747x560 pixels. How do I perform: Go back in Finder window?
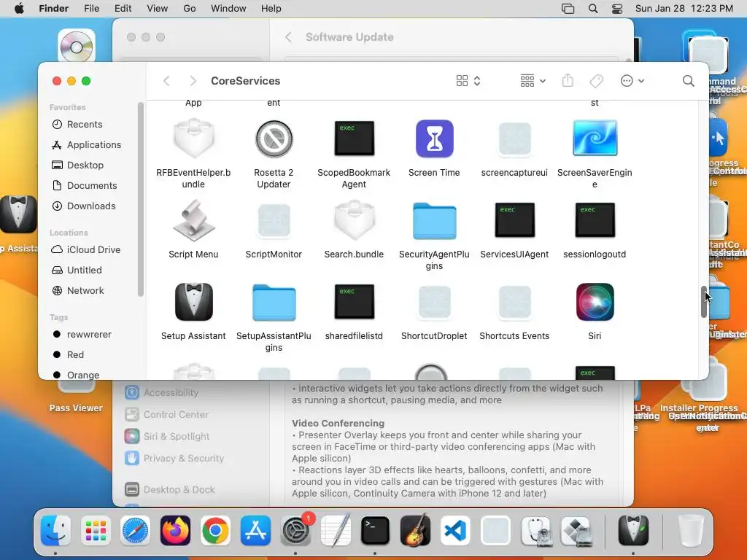click(x=166, y=81)
